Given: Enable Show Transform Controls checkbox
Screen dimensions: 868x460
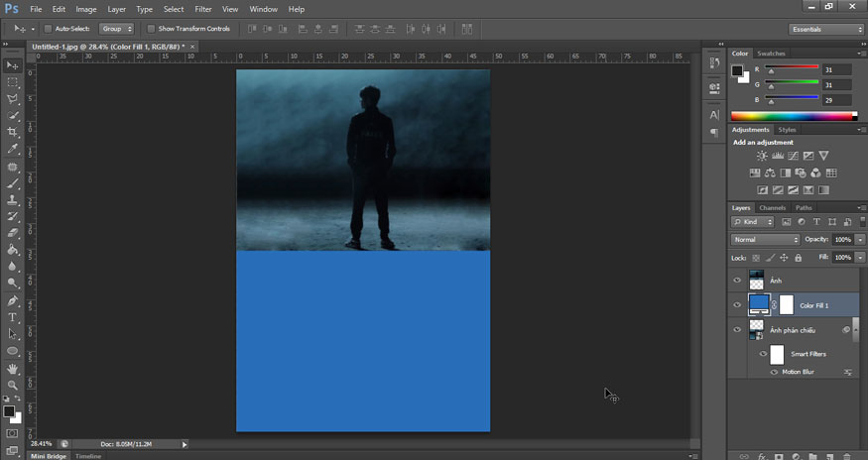Looking at the screenshot, I should pyautogui.click(x=151, y=29).
